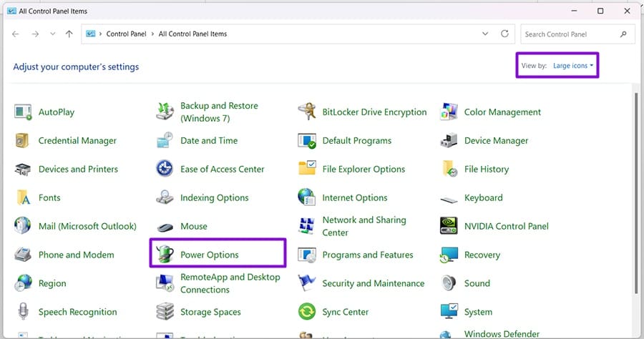The image size is (644, 339).
Task: Click RemoteApp and Desktop Connections icon
Action: tap(165, 283)
